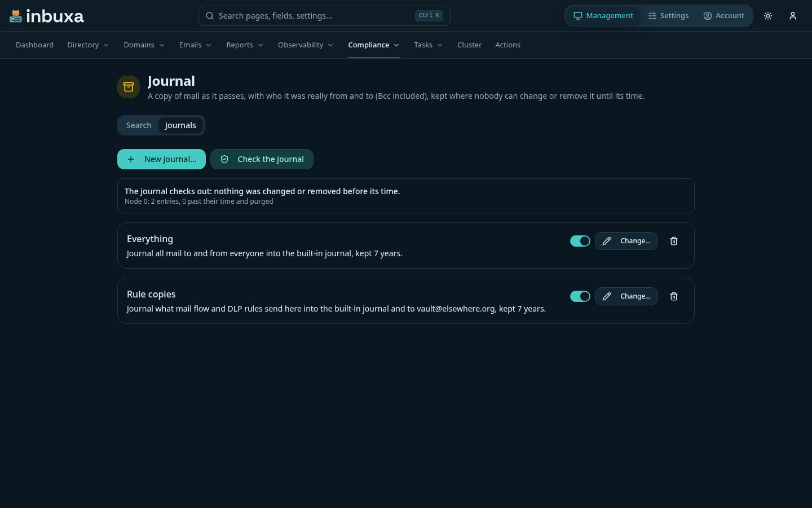Delete the Everything journal with trash icon
Viewport: 812px width, 508px height.
click(674, 241)
